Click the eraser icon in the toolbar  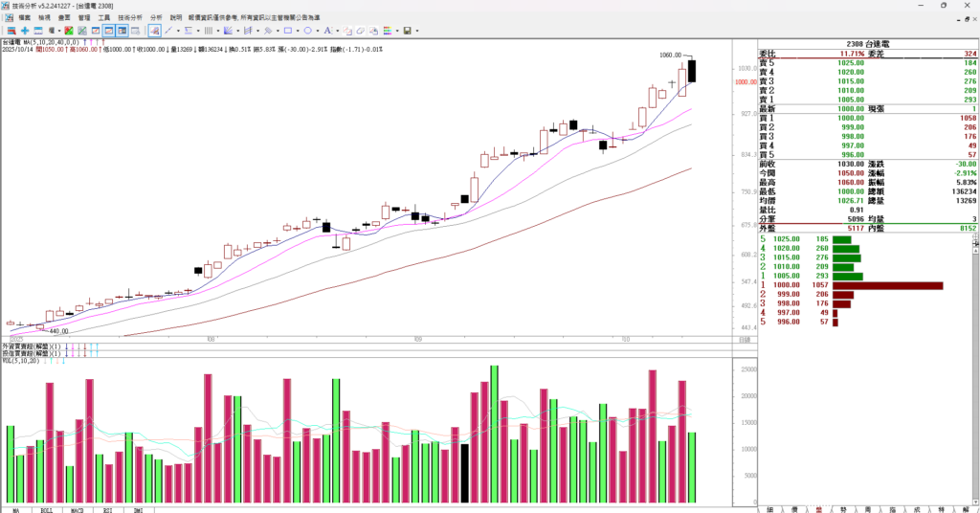pos(360,31)
